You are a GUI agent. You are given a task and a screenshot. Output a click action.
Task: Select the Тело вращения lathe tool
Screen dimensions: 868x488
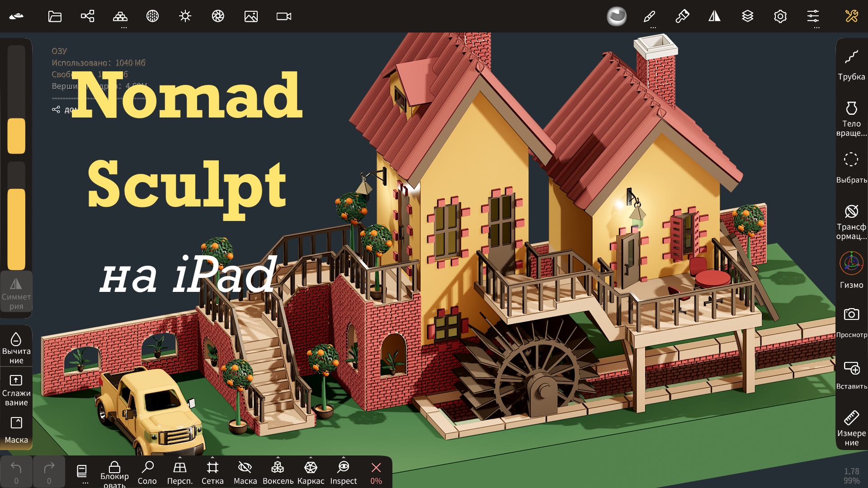[851, 117]
